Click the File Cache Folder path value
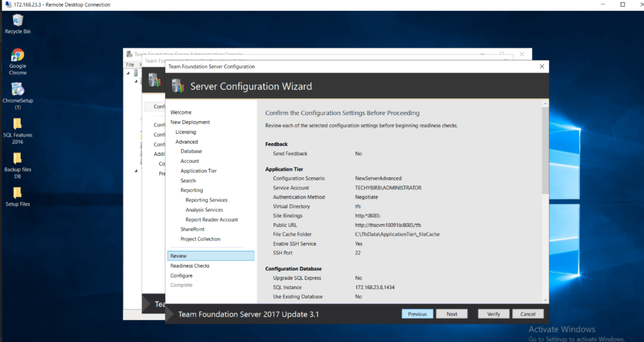 tap(397, 234)
